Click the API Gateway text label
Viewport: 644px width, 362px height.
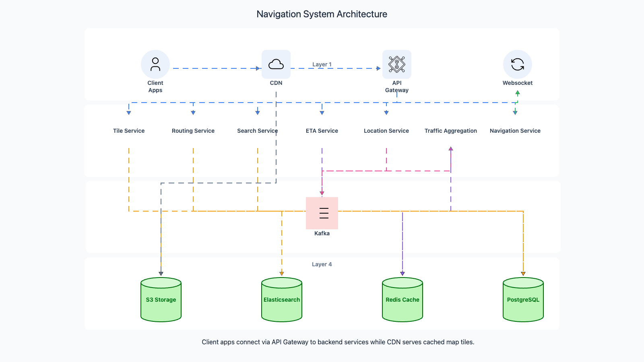point(397,86)
